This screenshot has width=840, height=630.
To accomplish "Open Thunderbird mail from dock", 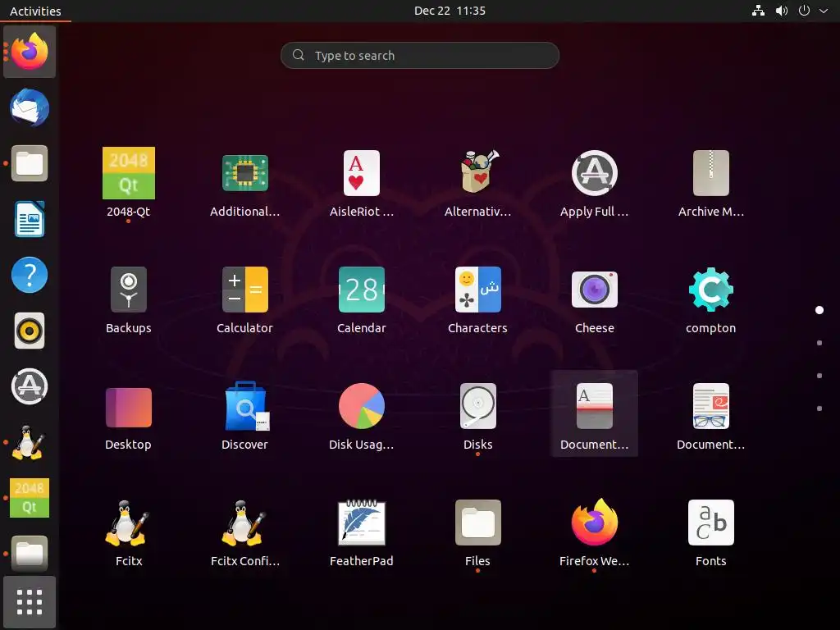I will [30, 107].
